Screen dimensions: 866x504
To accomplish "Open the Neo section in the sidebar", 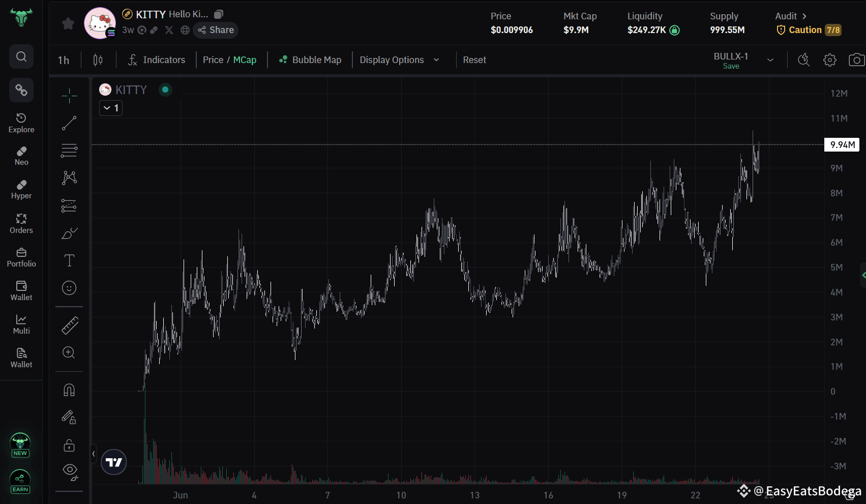I will 21,156.
